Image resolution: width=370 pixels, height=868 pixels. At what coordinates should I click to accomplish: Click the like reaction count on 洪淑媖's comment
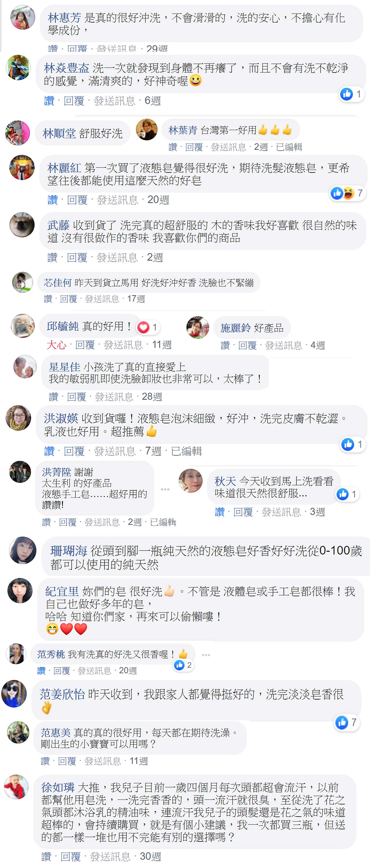point(360,444)
